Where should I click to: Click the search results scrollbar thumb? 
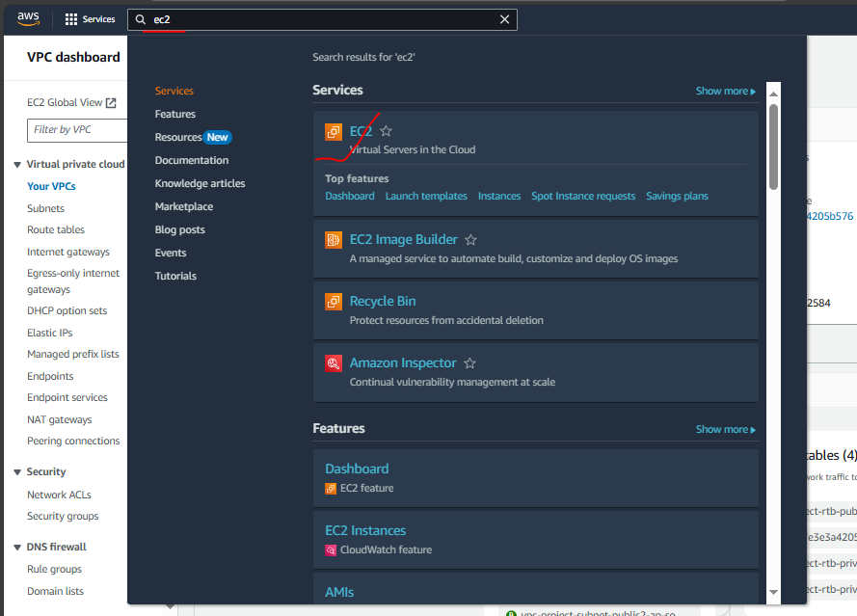tap(773, 147)
